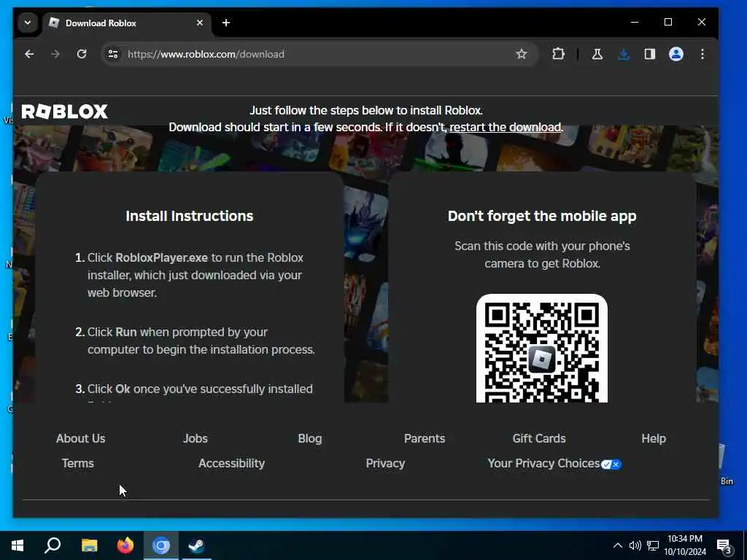Go back with the browser back arrow
Screen dimensions: 747x560
(29, 54)
